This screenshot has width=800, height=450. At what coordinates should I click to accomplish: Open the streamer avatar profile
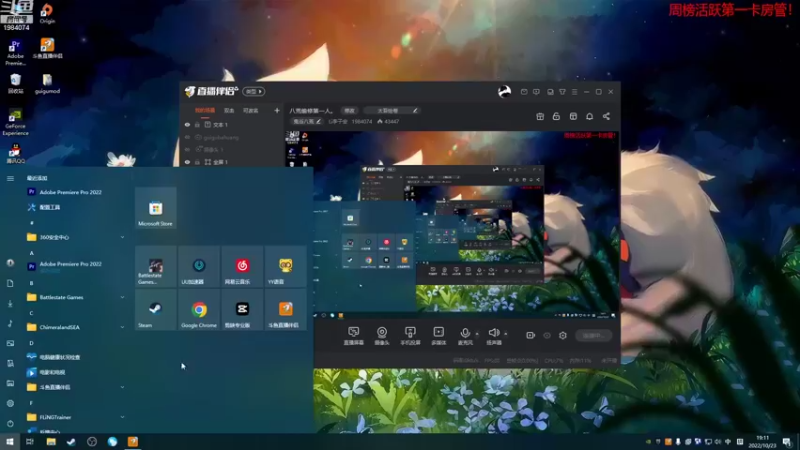[x=504, y=91]
